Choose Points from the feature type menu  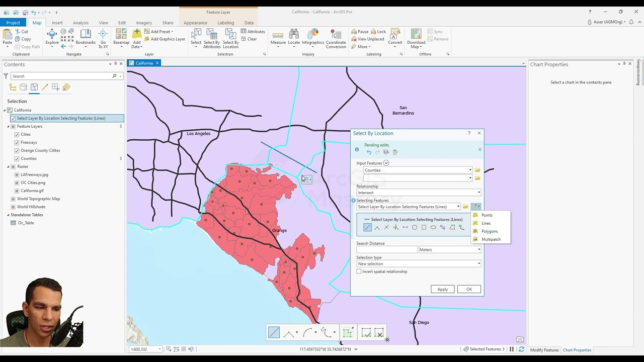(x=487, y=215)
